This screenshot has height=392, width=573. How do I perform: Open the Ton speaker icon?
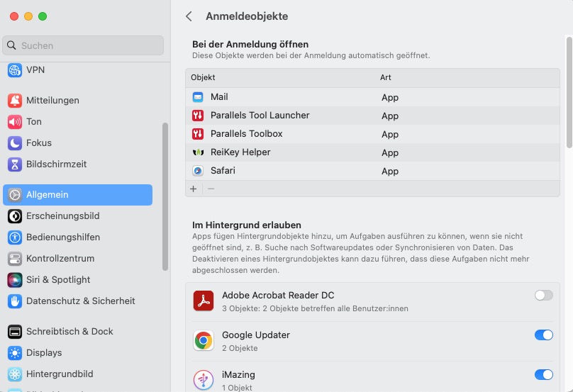tap(15, 122)
